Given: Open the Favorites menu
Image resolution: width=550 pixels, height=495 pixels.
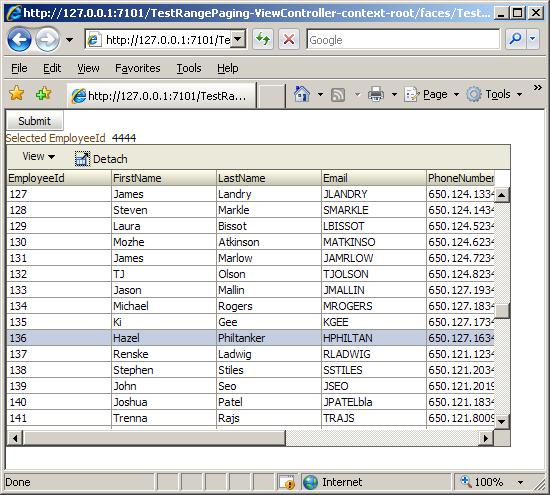Looking at the screenshot, I should click(x=138, y=68).
